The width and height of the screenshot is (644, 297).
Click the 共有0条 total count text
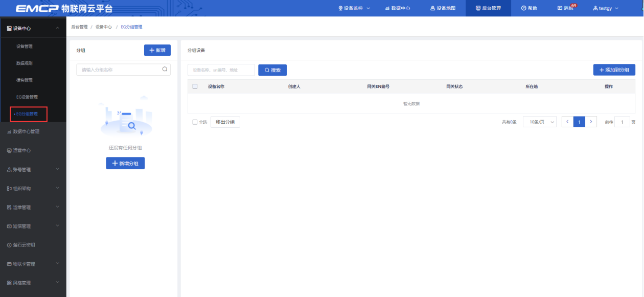(x=509, y=122)
